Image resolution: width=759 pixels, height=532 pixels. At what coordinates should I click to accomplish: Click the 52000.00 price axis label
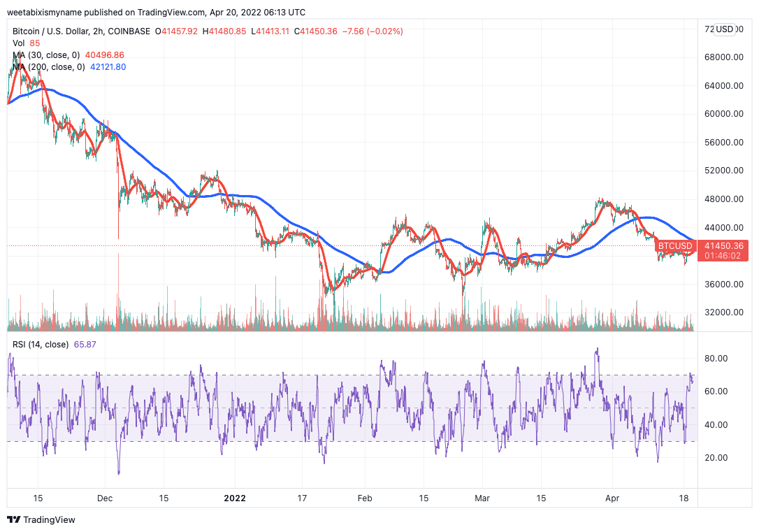tap(723, 171)
